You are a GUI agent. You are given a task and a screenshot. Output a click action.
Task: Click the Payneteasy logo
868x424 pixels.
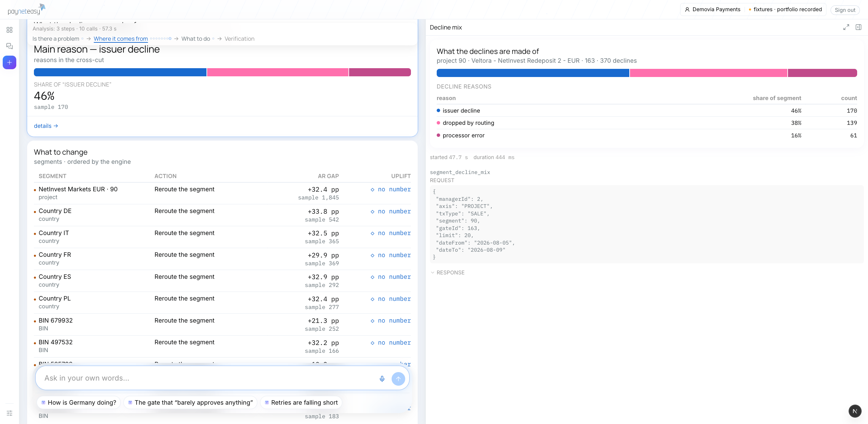26,9
